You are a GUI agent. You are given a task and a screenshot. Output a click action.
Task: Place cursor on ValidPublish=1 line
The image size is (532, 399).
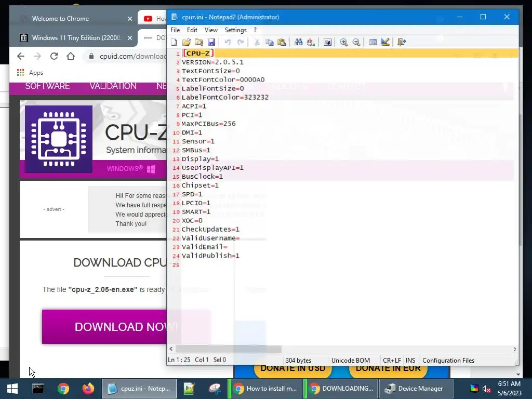(210, 256)
